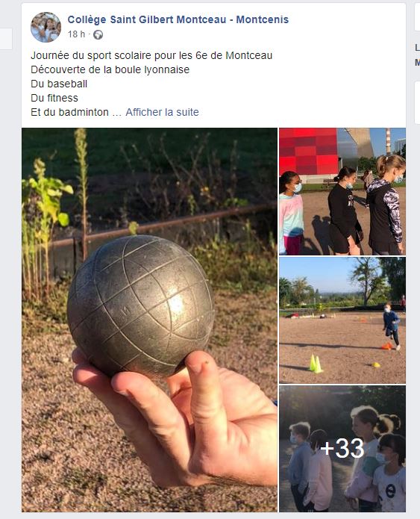The height and width of the screenshot is (519, 420).
Task: View the +33 additional photos
Action: [342, 449]
